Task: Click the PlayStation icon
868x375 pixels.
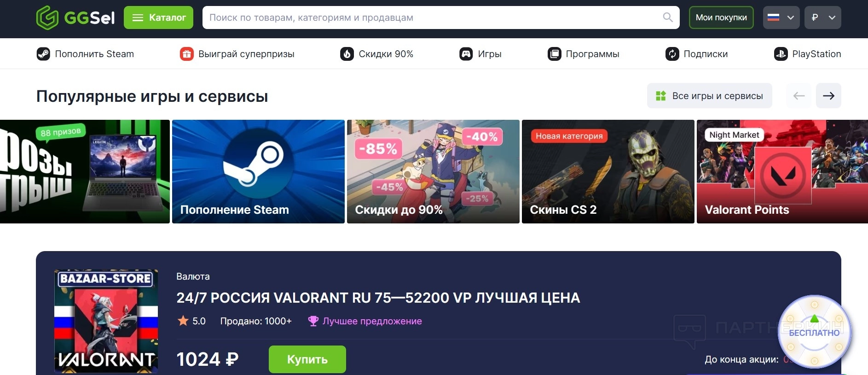Action: (781, 54)
